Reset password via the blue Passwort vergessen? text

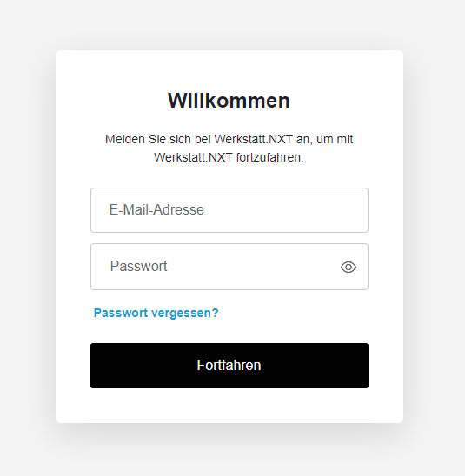[x=156, y=313]
